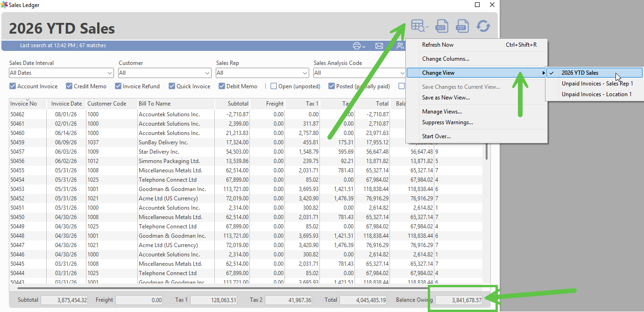The width and height of the screenshot is (644, 312).
Task: Sort by the Invoice No column header
Action: [x=28, y=104]
